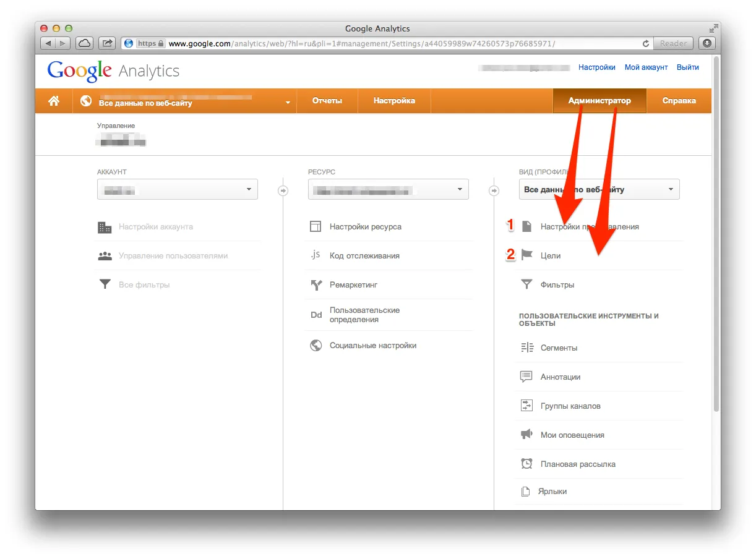Click the Social Settings globe icon
Image resolution: width=756 pixels, height=559 pixels.
point(316,346)
